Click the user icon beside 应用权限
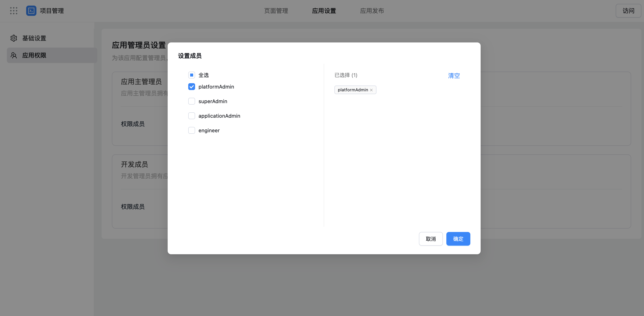This screenshot has height=316, width=644. [14, 55]
